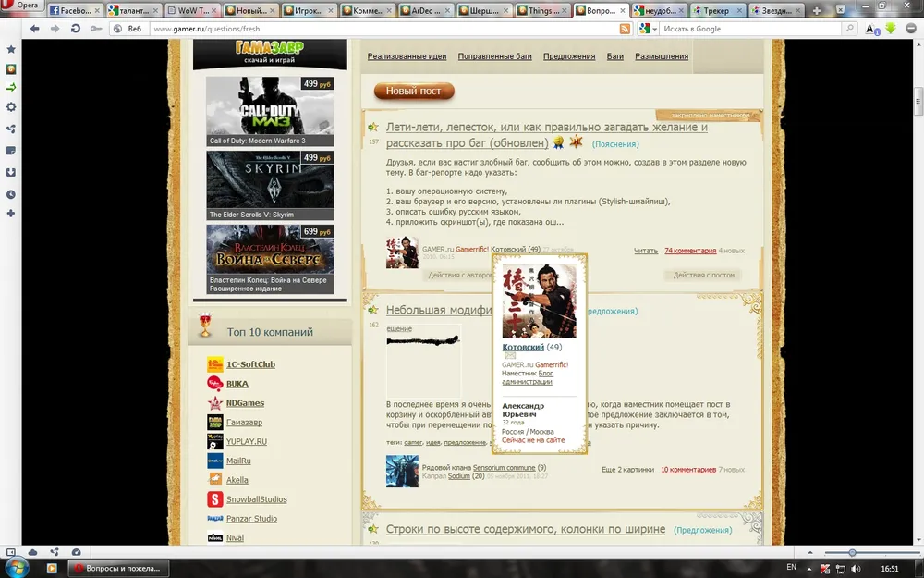The height and width of the screenshot is (578, 924).
Task: Open Блог администрации link in popup
Action: click(528, 377)
